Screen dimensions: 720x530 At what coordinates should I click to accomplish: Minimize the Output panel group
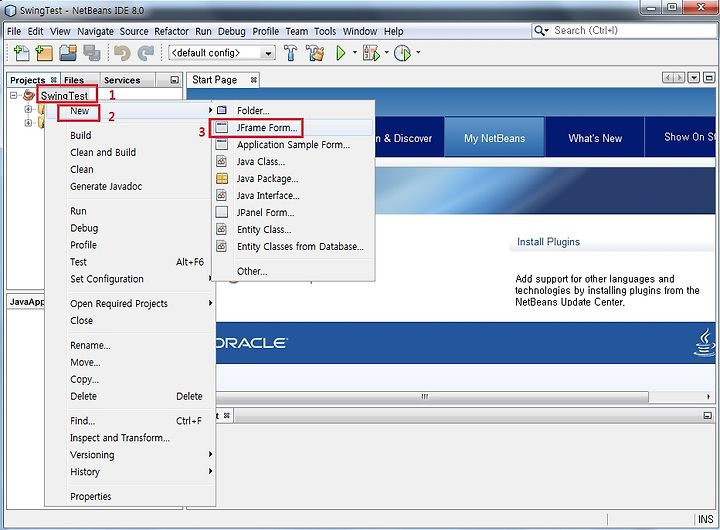click(x=708, y=416)
